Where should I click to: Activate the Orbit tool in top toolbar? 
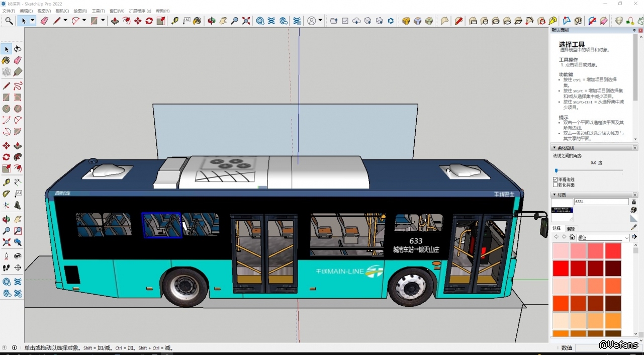(x=212, y=21)
